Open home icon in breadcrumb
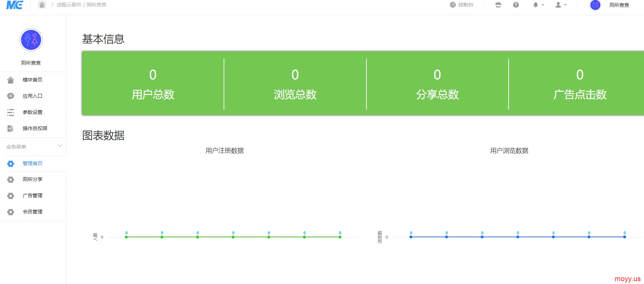 point(42,5)
